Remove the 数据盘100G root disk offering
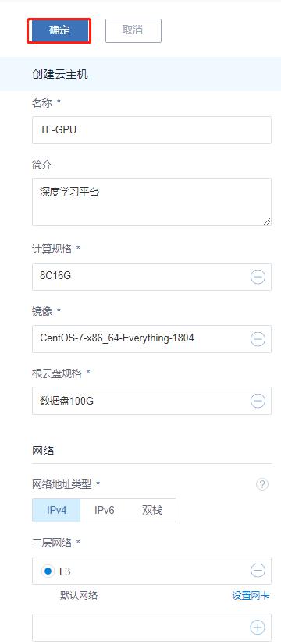This screenshot has width=281, height=644. pyautogui.click(x=258, y=401)
